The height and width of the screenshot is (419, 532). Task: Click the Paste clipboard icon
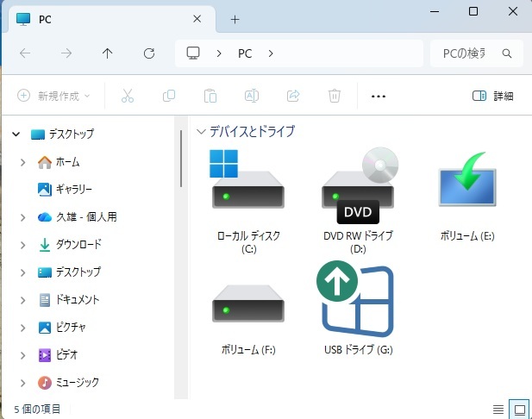coord(210,96)
